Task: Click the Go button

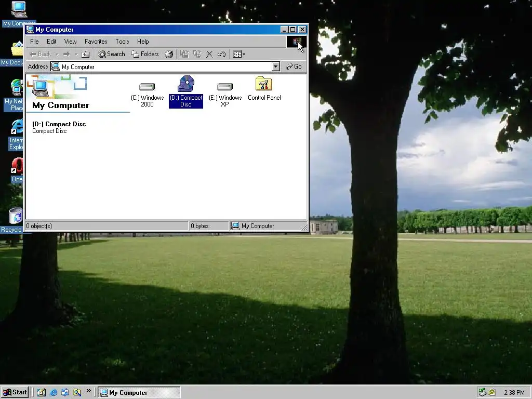Action: (294, 66)
